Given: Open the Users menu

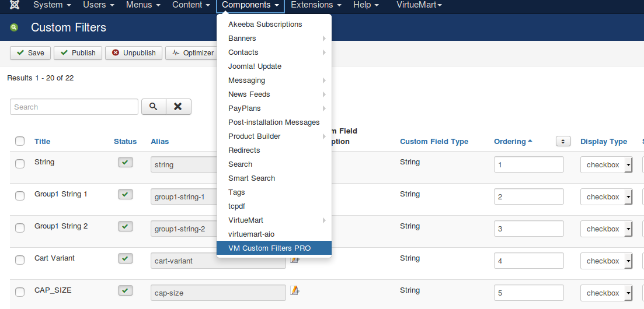Looking at the screenshot, I should (100, 5).
